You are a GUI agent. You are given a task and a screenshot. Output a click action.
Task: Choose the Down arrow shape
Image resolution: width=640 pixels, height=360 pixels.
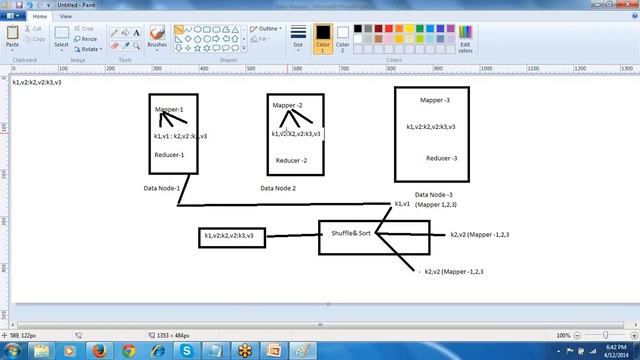click(x=178, y=48)
